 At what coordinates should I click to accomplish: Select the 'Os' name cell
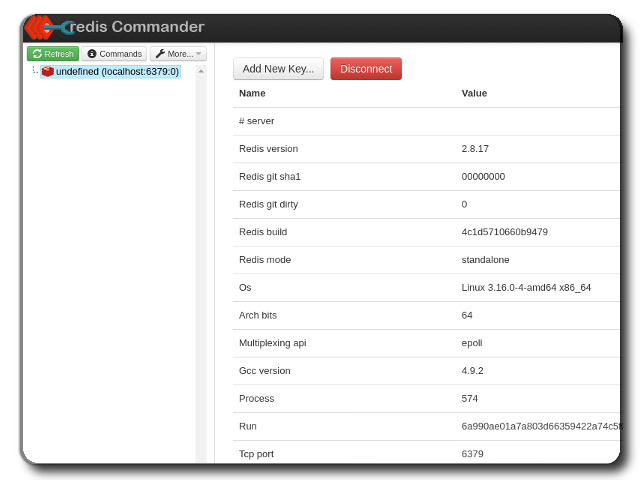pos(245,288)
